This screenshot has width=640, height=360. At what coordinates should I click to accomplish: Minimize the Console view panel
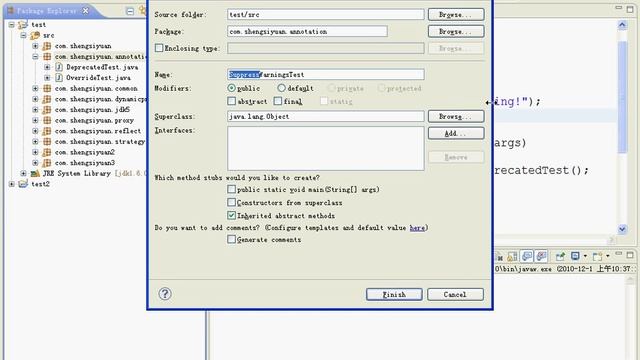619,254
